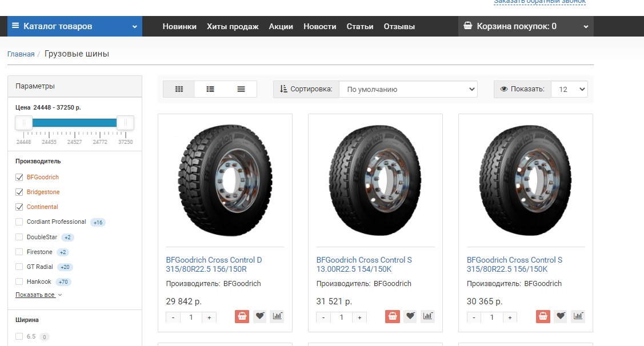Open the Акции menu item
Viewport: 644px width, 346px height.
click(x=281, y=26)
